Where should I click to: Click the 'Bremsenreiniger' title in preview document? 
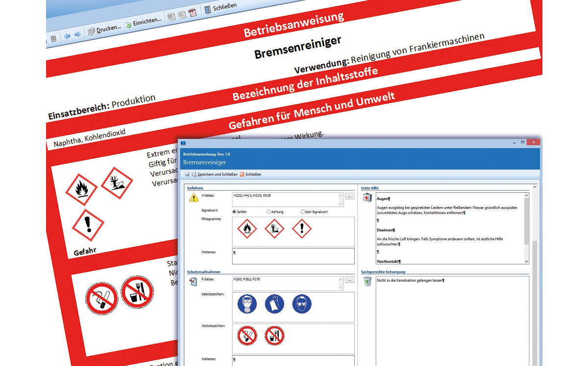(298, 47)
